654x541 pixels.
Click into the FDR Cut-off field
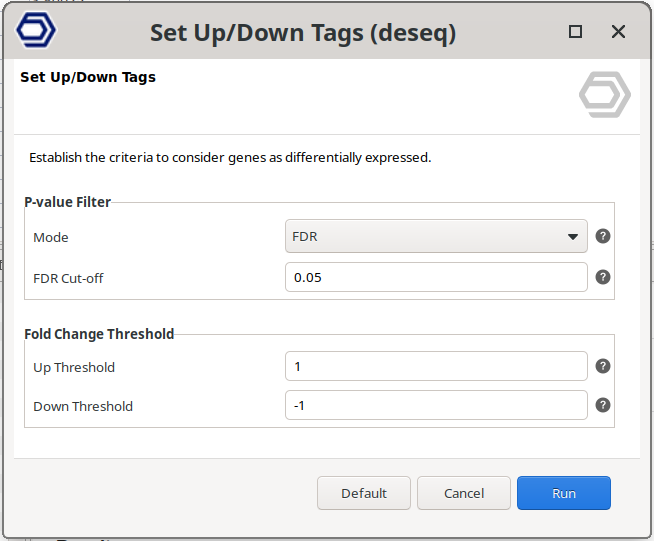tap(435, 277)
